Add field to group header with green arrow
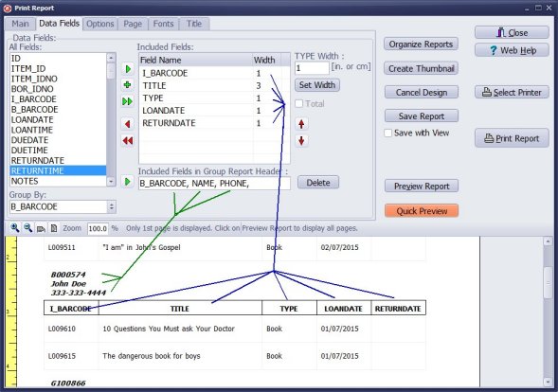The height and width of the screenshot is (392, 558). point(127,182)
